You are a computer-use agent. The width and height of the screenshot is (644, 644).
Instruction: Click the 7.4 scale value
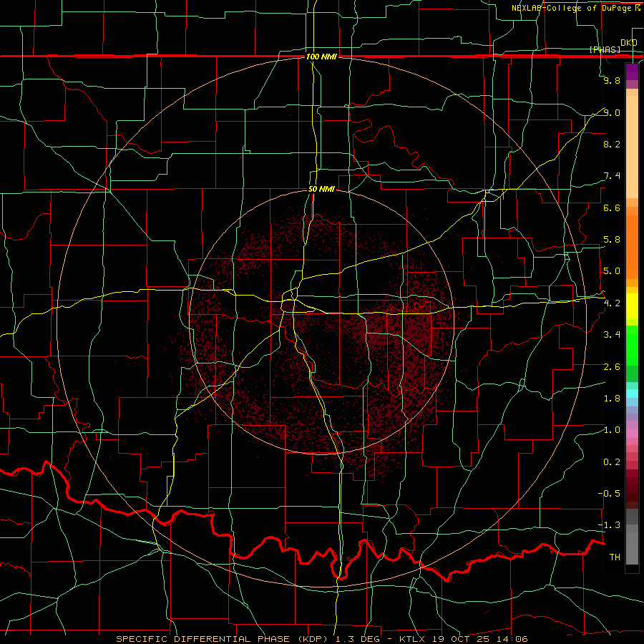click(x=612, y=176)
